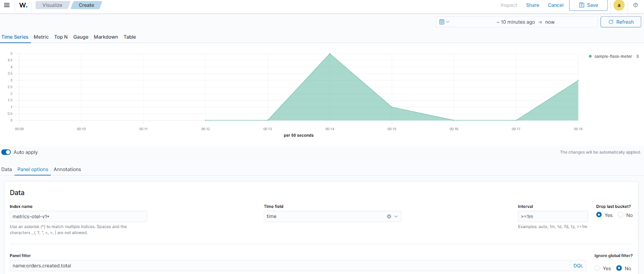Screen dimensions: 644x274
Task: Open the hamburger navigation menu
Action: [7, 5]
